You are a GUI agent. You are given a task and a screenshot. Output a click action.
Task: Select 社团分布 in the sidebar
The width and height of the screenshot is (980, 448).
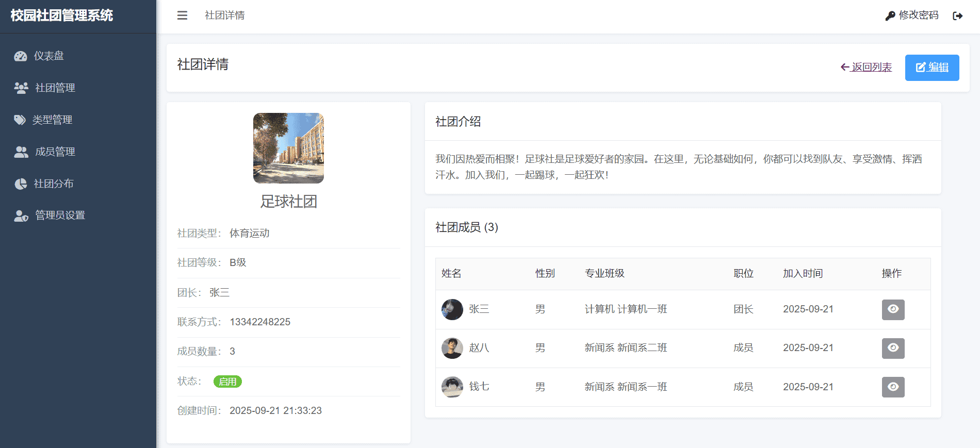(78, 184)
